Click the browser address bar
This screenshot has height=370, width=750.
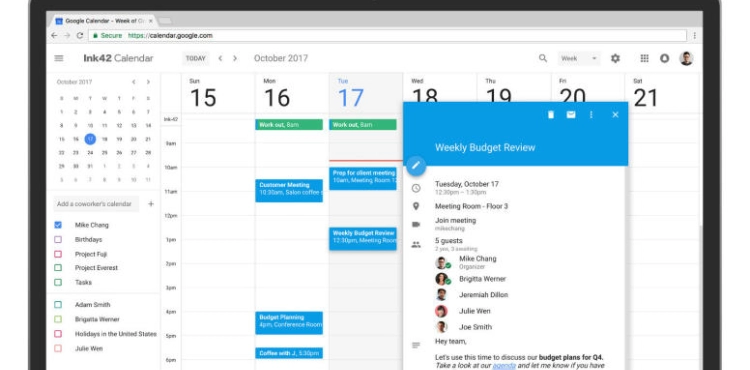(387, 35)
